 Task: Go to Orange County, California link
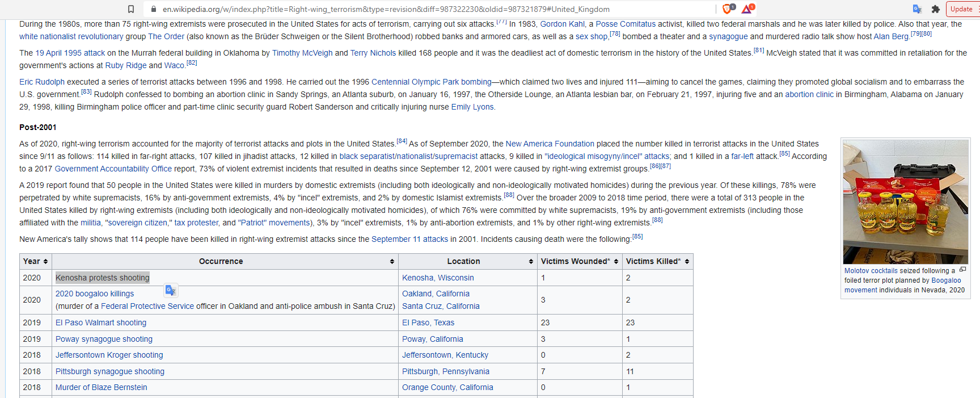point(447,387)
